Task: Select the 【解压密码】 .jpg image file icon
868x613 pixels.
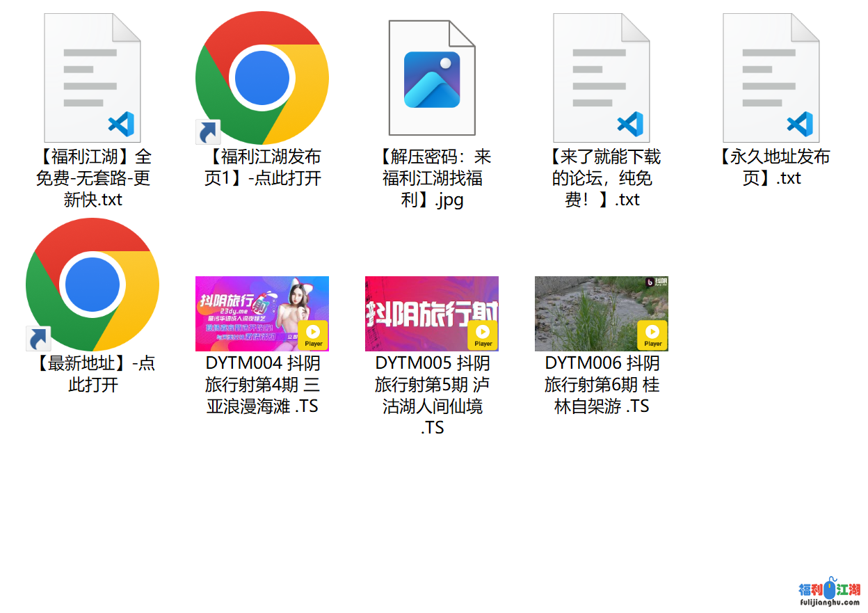Action: (x=432, y=78)
